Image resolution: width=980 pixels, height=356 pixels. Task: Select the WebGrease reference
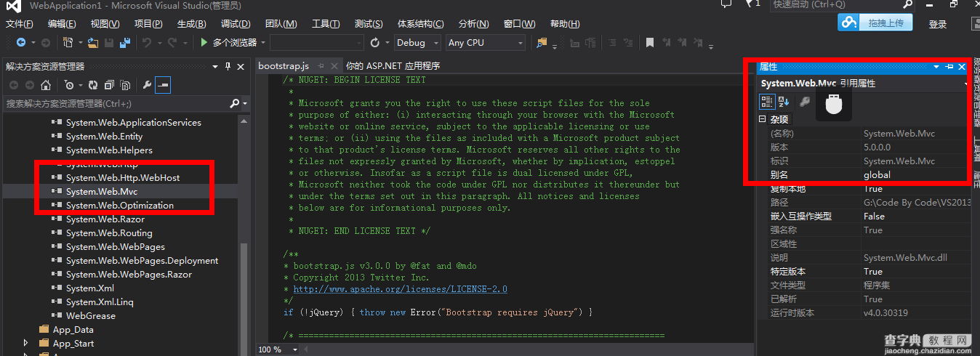click(91, 316)
